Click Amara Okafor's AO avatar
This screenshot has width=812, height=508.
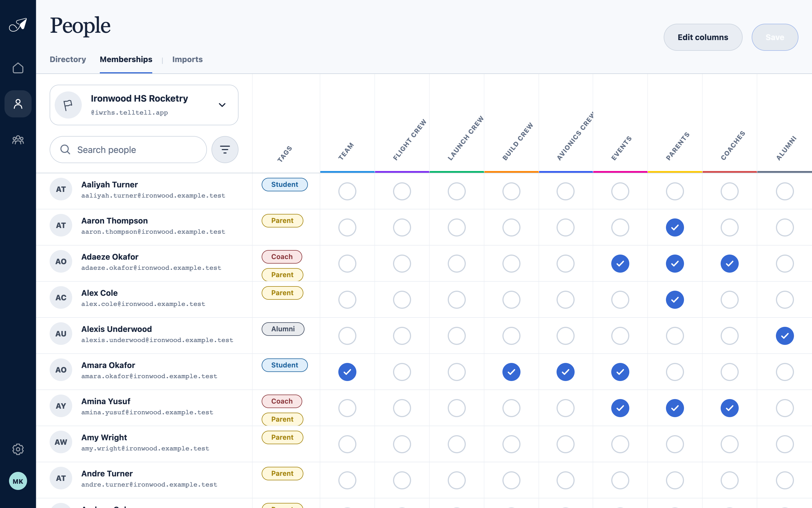click(x=61, y=370)
